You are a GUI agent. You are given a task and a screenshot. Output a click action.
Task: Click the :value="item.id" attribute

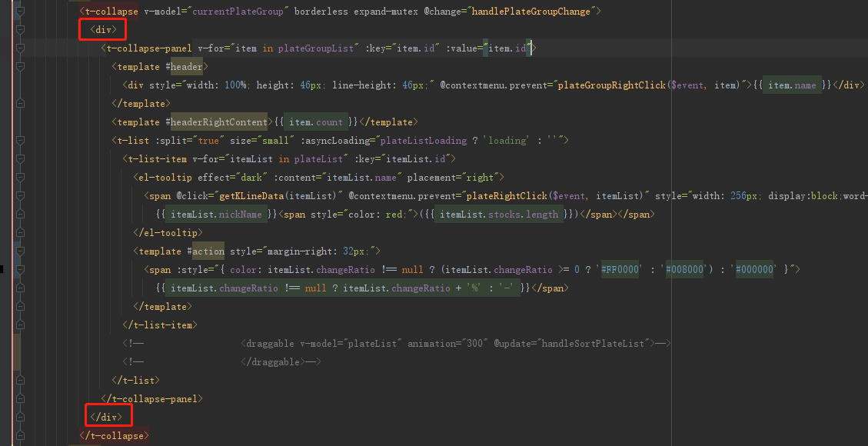489,48
